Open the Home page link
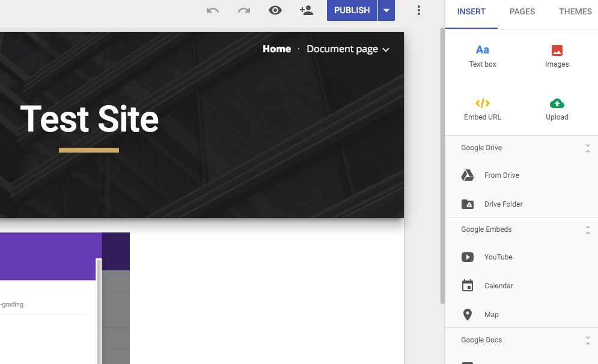 coord(276,49)
